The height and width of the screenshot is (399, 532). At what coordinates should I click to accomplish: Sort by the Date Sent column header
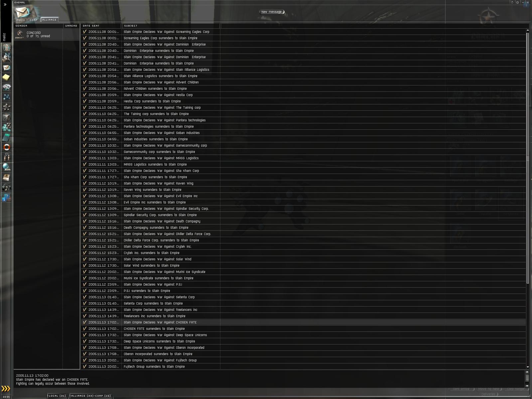(x=101, y=26)
